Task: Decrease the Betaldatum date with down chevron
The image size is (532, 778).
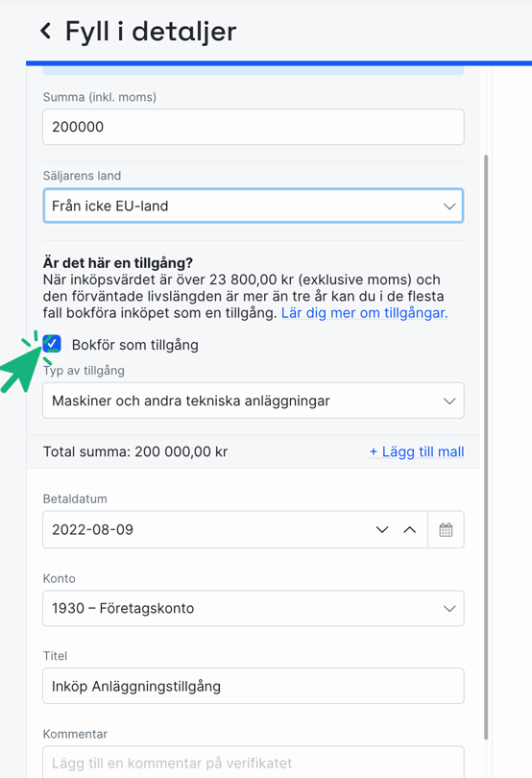Action: click(381, 529)
